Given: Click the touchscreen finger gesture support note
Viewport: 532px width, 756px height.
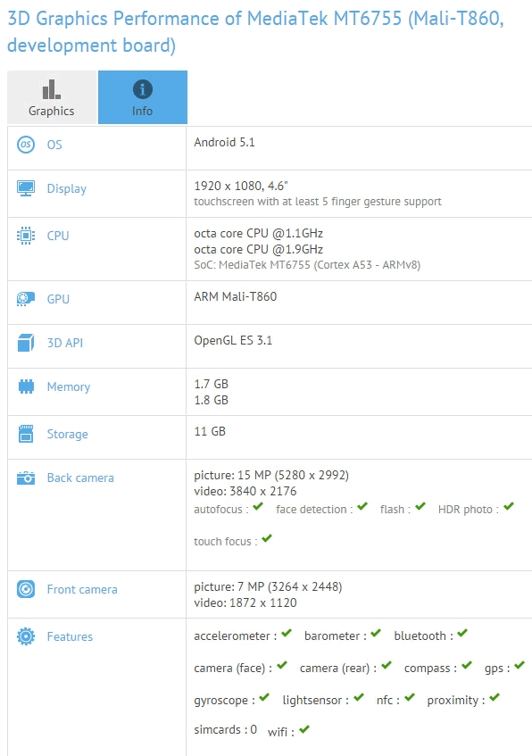Looking at the screenshot, I should click(x=318, y=202).
